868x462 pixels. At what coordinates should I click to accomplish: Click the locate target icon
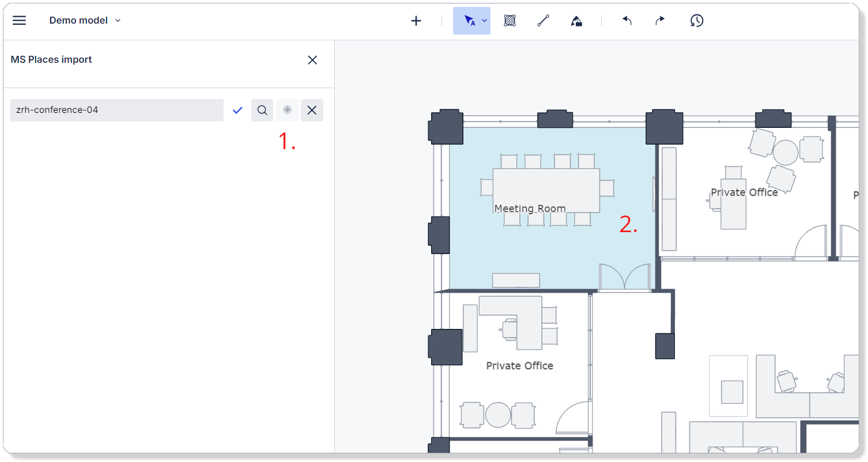pos(287,110)
